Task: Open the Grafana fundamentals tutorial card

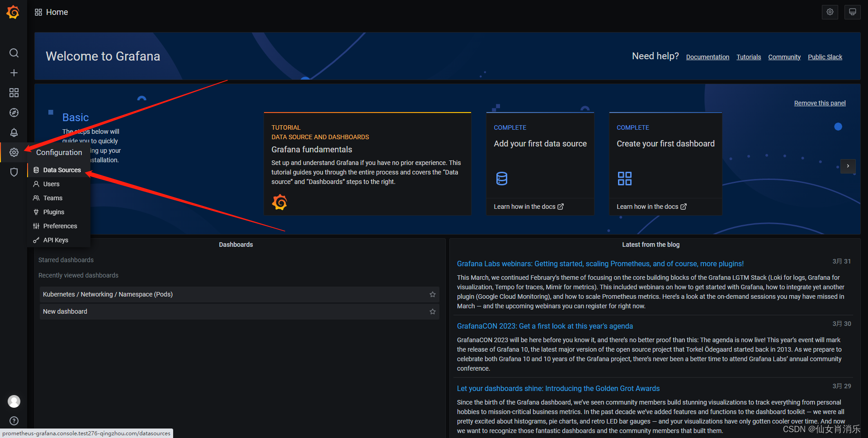Action: 367,164
